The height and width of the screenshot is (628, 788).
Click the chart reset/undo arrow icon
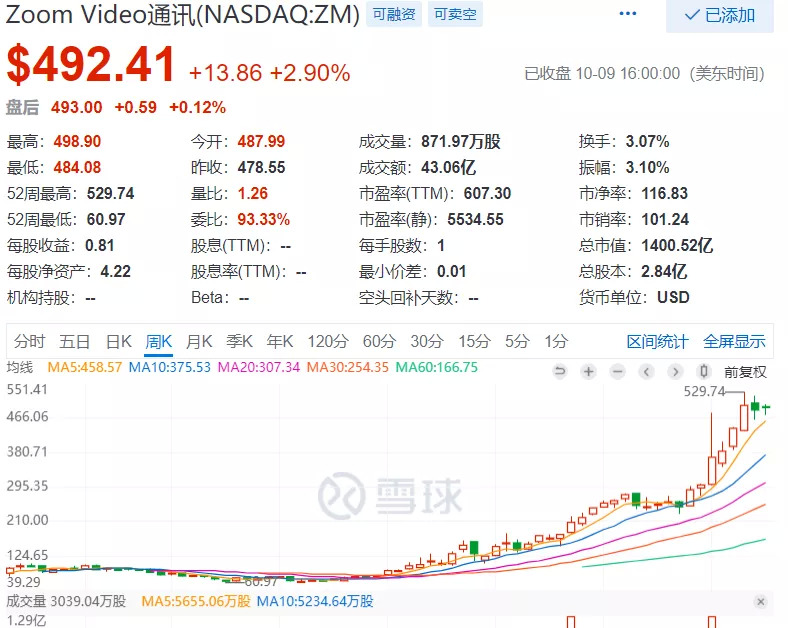click(x=559, y=372)
